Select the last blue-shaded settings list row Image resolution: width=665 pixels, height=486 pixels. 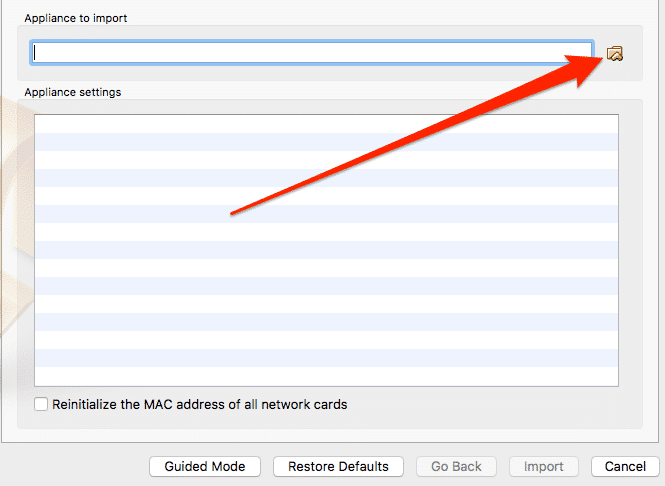point(326,358)
